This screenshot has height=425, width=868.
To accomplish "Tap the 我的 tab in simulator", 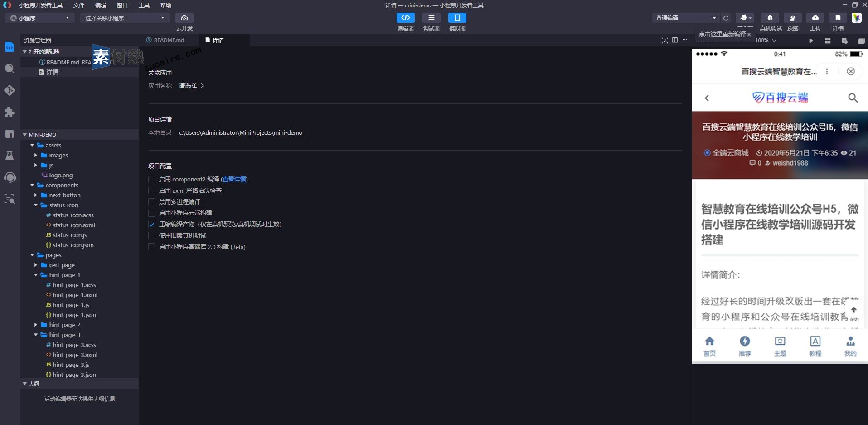I will click(850, 347).
